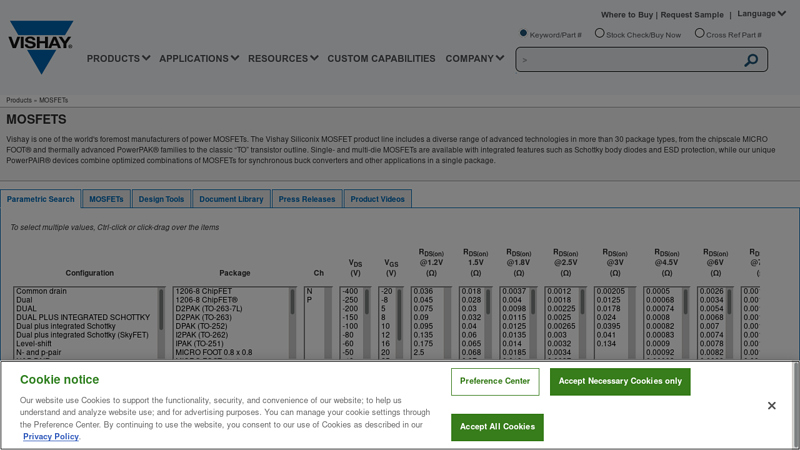Click inside the keyword search field
Screen dimensions: 800x450
(630, 60)
